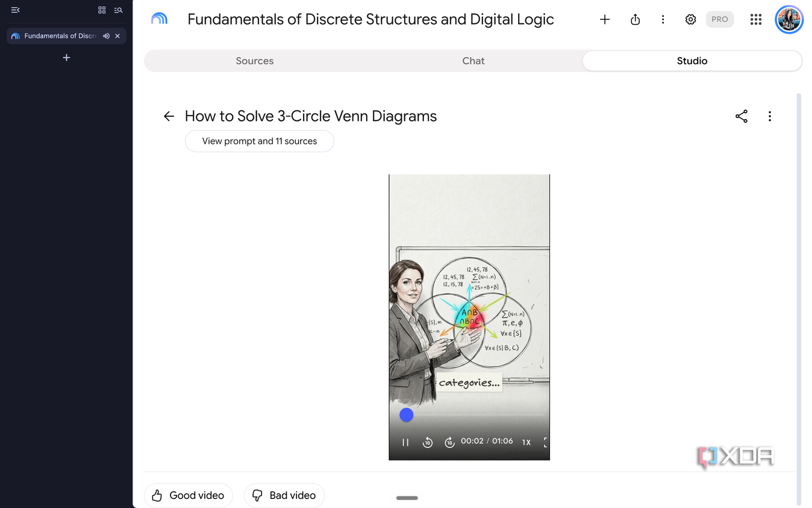Go back from video overview
This screenshot has height=508, width=812.
[x=169, y=116]
